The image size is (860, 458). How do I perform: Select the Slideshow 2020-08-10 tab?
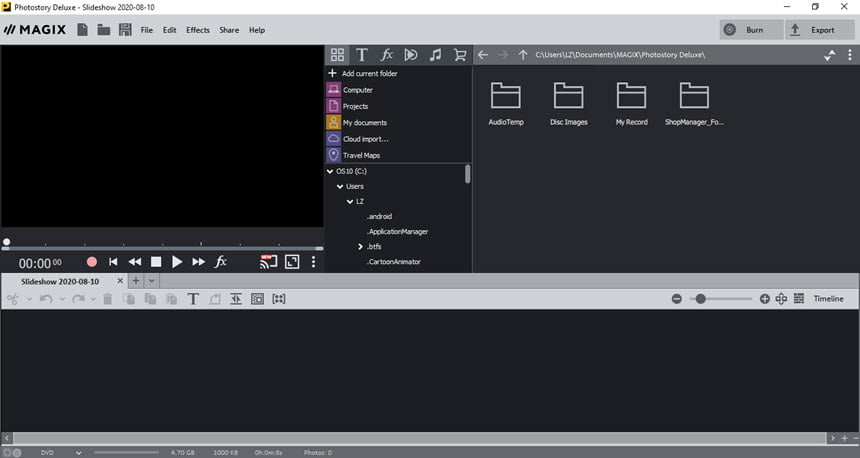(x=60, y=281)
